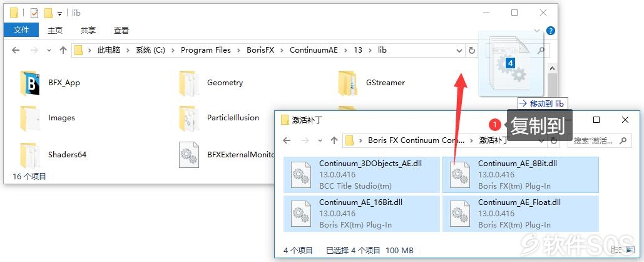Select the Shaders64 folder

[53, 155]
